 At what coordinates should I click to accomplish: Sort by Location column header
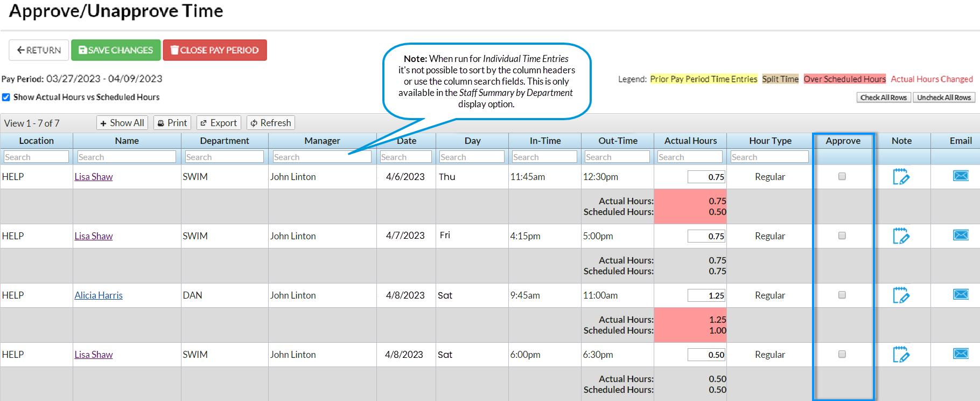(x=37, y=141)
